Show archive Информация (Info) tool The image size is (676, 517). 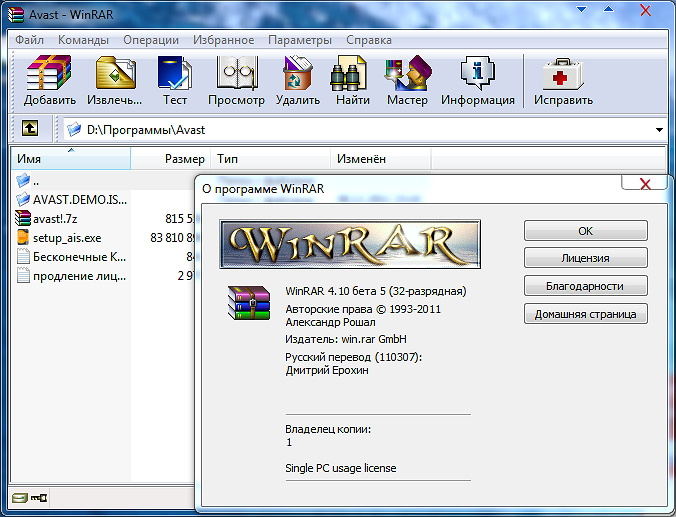[x=478, y=73]
